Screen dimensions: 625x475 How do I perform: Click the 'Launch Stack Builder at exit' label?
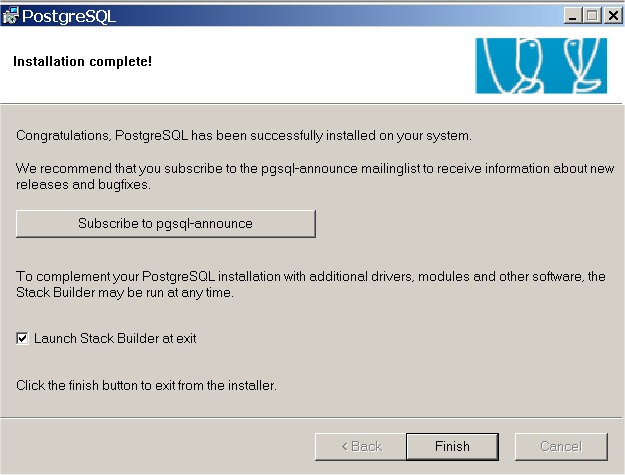[x=115, y=338]
